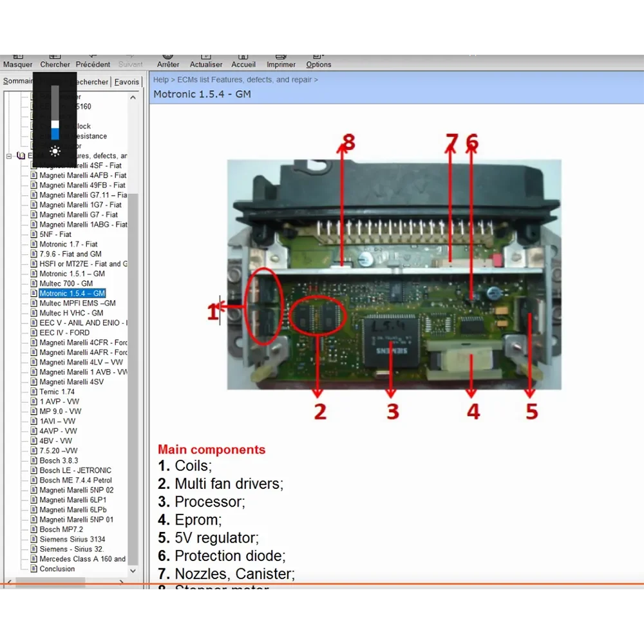Open MP 9.0 - VW topic
The image size is (644, 644).
coord(61,412)
